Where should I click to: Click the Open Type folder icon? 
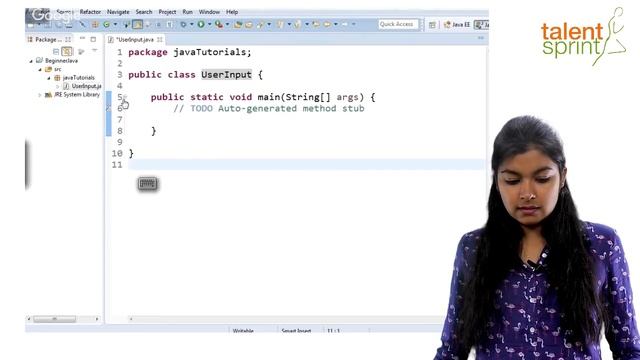click(x=238, y=24)
